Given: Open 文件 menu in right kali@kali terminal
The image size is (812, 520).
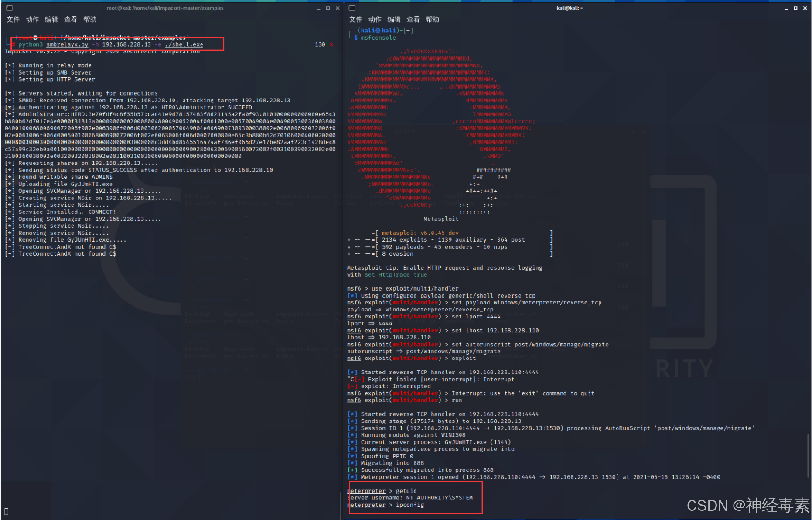Looking at the screenshot, I should pyautogui.click(x=356, y=19).
